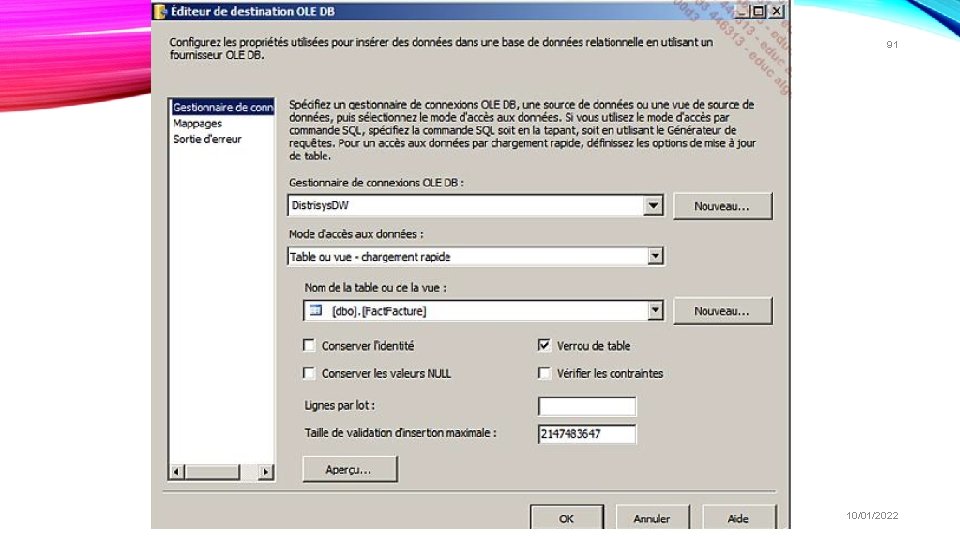Viewport: 960px width, 540px height.
Task: Switch to 'Sortie d'erreur' page
Action: 207,139
